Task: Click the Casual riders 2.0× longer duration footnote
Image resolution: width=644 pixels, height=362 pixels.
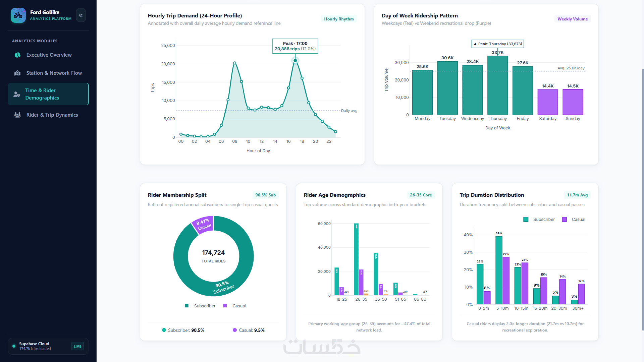Action: tap(525, 327)
